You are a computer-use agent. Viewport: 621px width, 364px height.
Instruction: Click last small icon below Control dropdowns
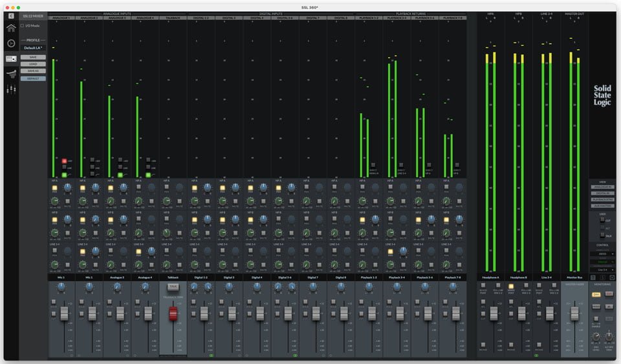612,278
